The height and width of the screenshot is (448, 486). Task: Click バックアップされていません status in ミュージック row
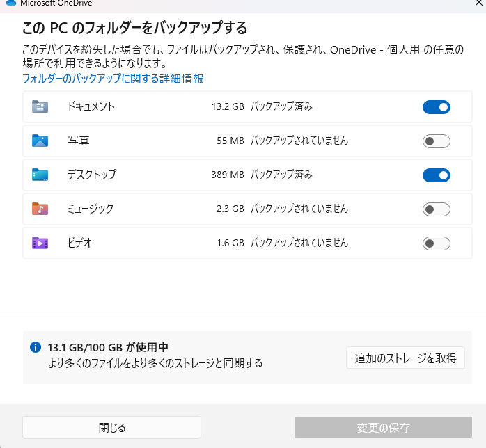pos(299,209)
